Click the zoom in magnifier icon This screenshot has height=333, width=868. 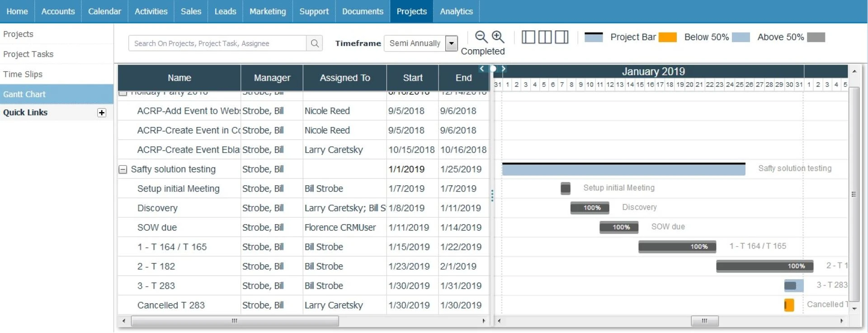498,37
